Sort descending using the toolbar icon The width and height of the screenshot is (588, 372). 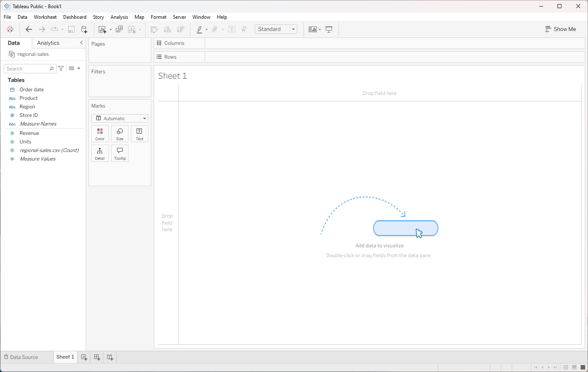tap(180, 29)
